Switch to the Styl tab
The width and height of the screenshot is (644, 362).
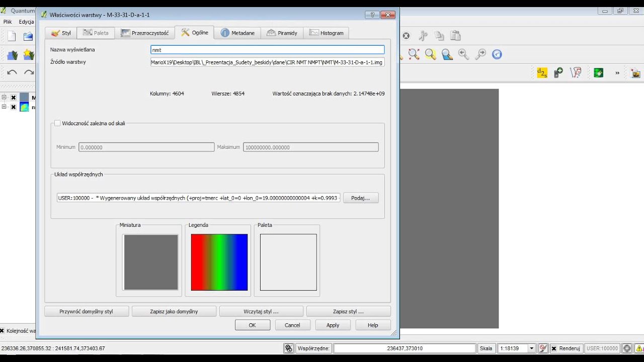(61, 33)
